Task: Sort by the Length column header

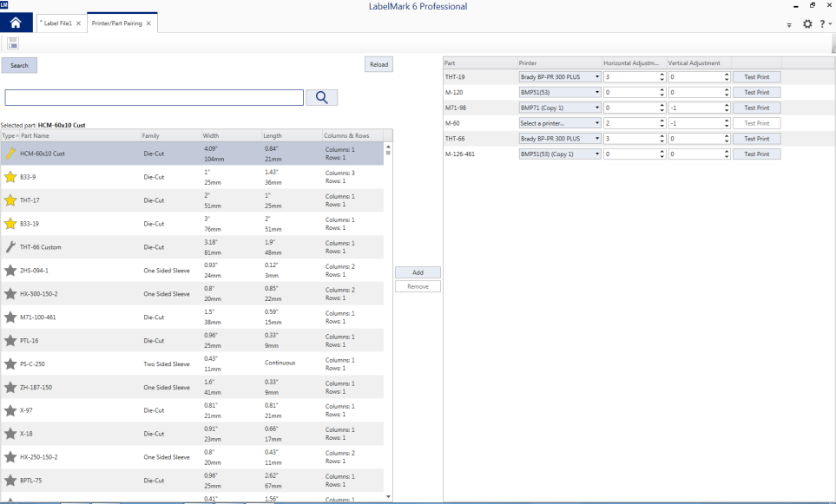Action: [292, 135]
